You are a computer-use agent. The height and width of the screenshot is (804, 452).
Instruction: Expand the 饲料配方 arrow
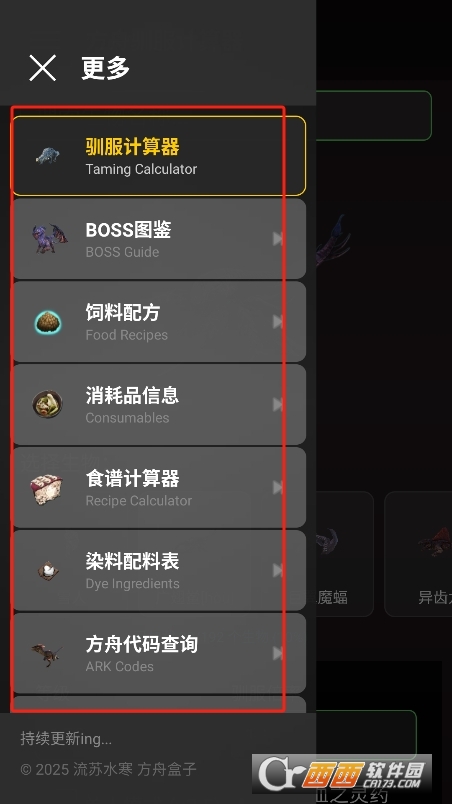coord(278,321)
